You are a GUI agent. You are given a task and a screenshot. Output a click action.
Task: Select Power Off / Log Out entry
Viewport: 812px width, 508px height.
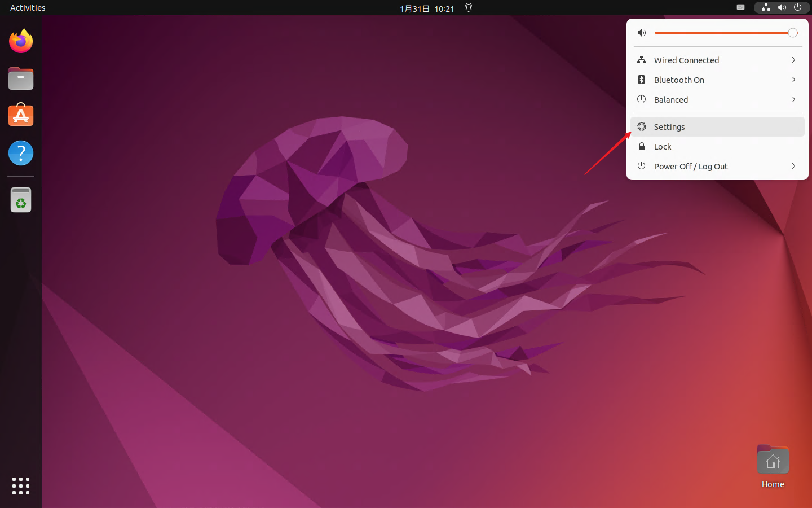click(x=717, y=166)
